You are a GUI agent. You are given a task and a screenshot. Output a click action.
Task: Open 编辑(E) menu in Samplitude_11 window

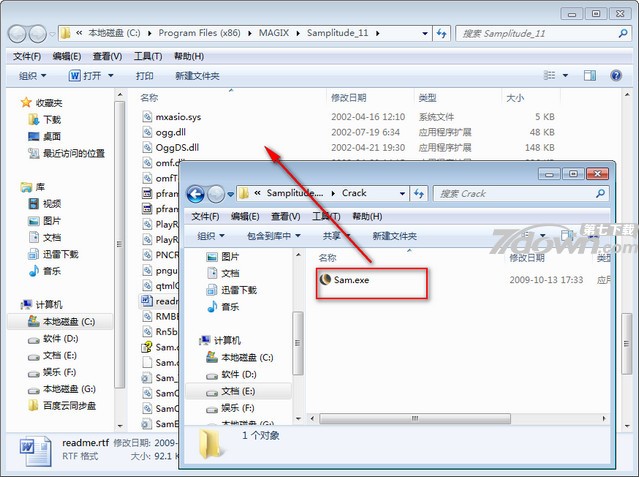click(67, 56)
